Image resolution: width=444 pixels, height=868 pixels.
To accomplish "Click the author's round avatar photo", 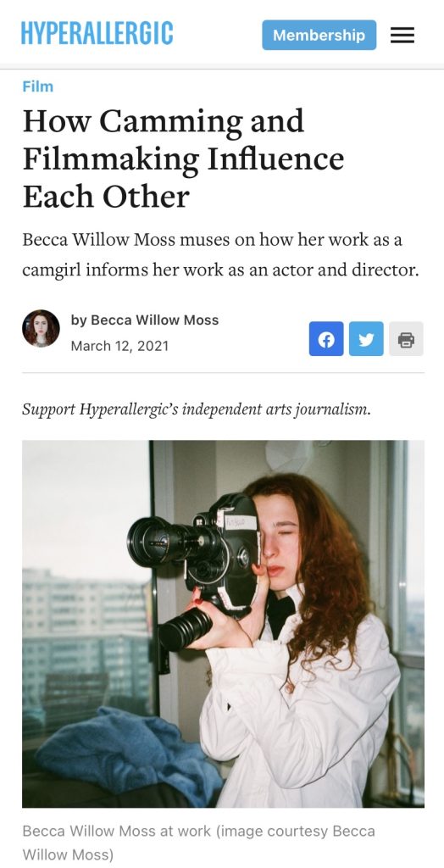I will coord(41,329).
